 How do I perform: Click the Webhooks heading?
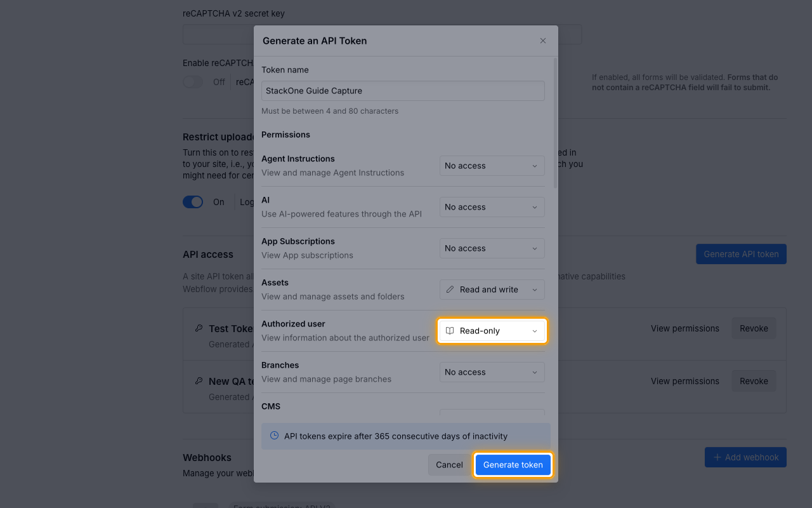tap(207, 457)
